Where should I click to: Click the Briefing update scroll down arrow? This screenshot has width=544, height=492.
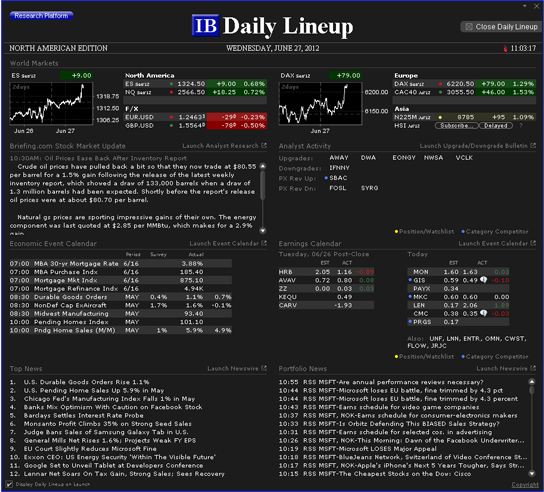263,230
